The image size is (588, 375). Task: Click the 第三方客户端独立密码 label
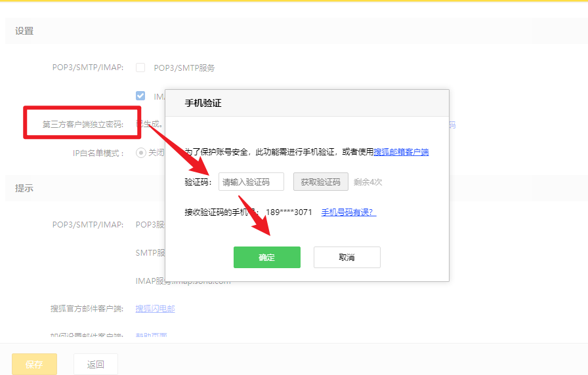pyautogui.click(x=83, y=125)
